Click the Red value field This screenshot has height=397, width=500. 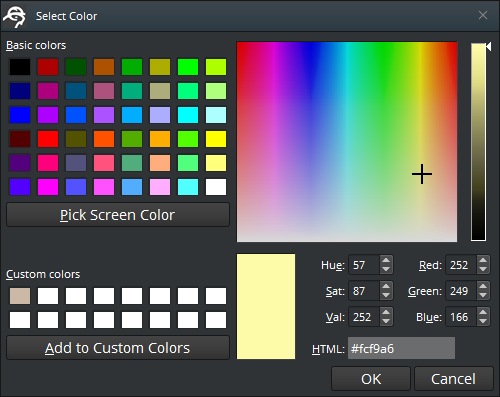coord(461,265)
